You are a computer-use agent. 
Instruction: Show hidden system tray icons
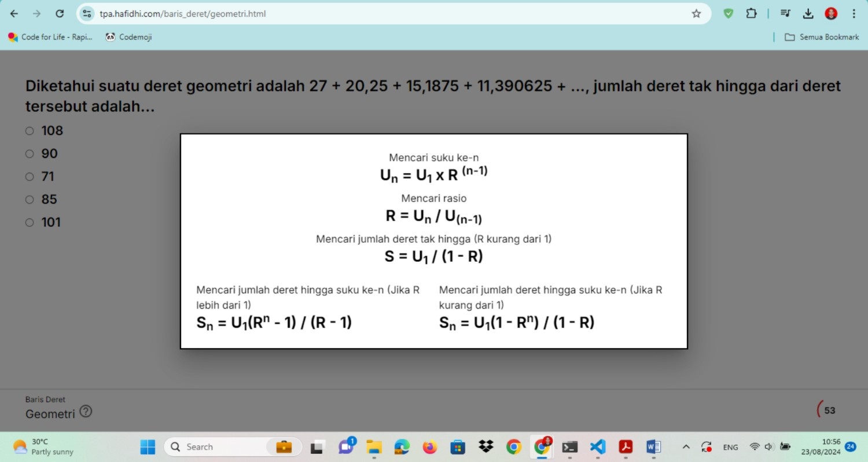tap(686, 447)
